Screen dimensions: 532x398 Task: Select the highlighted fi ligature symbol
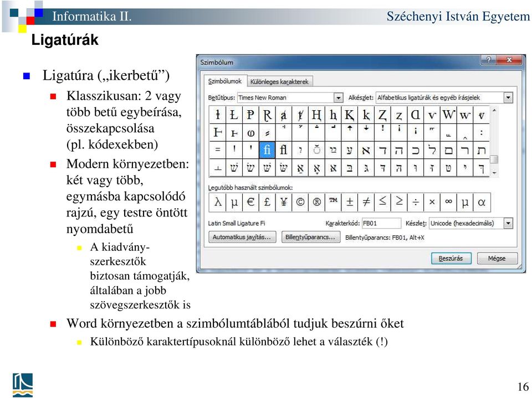click(x=267, y=150)
